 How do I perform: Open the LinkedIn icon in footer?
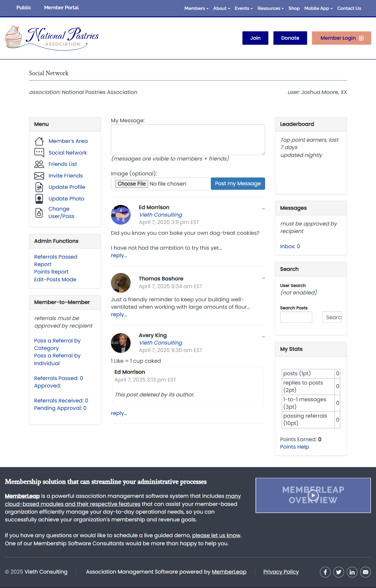click(x=352, y=572)
